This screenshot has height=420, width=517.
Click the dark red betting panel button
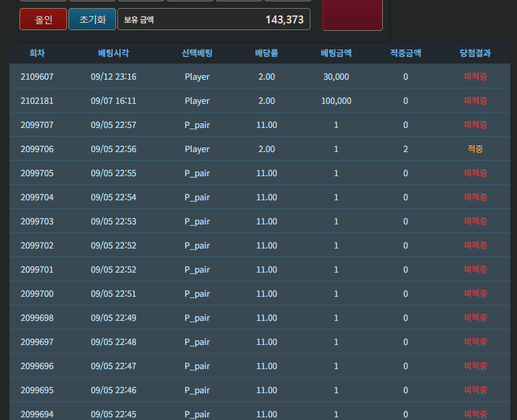coord(353,15)
